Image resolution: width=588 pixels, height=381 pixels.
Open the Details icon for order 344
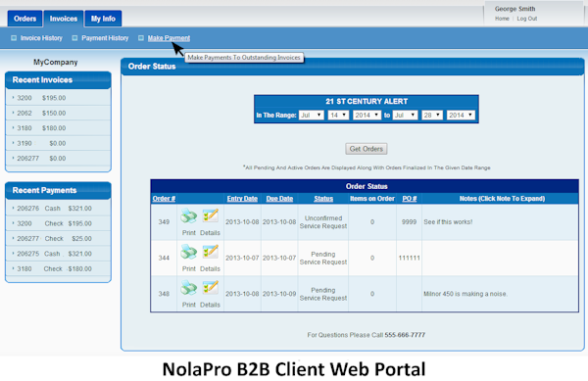(x=210, y=252)
